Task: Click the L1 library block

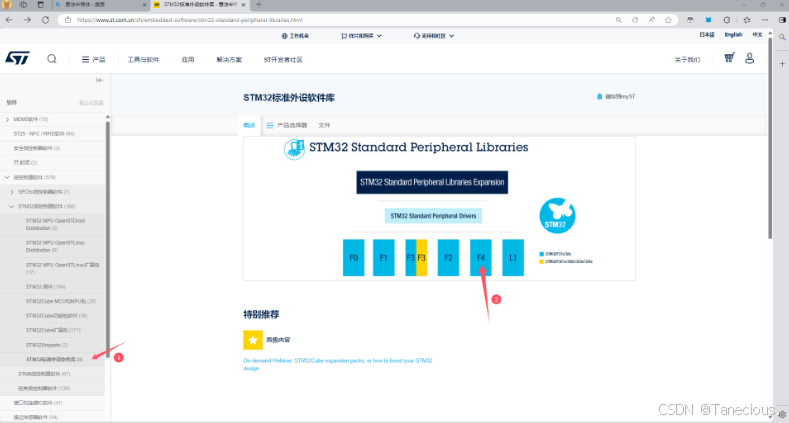Action: click(513, 258)
